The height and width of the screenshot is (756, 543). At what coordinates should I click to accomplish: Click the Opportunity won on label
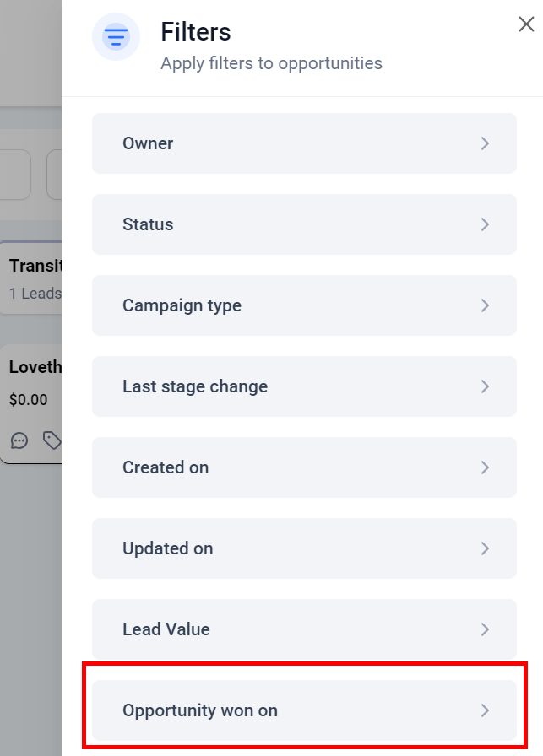click(x=200, y=710)
